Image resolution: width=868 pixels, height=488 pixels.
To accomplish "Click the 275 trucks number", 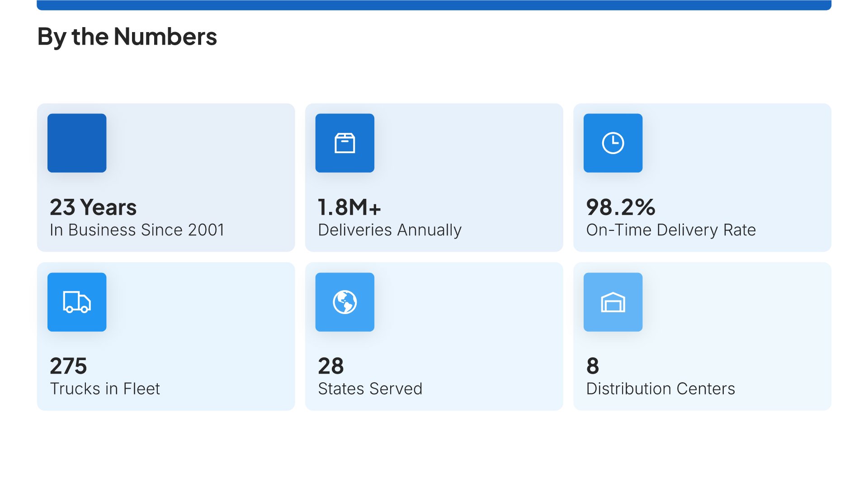I will tap(68, 366).
